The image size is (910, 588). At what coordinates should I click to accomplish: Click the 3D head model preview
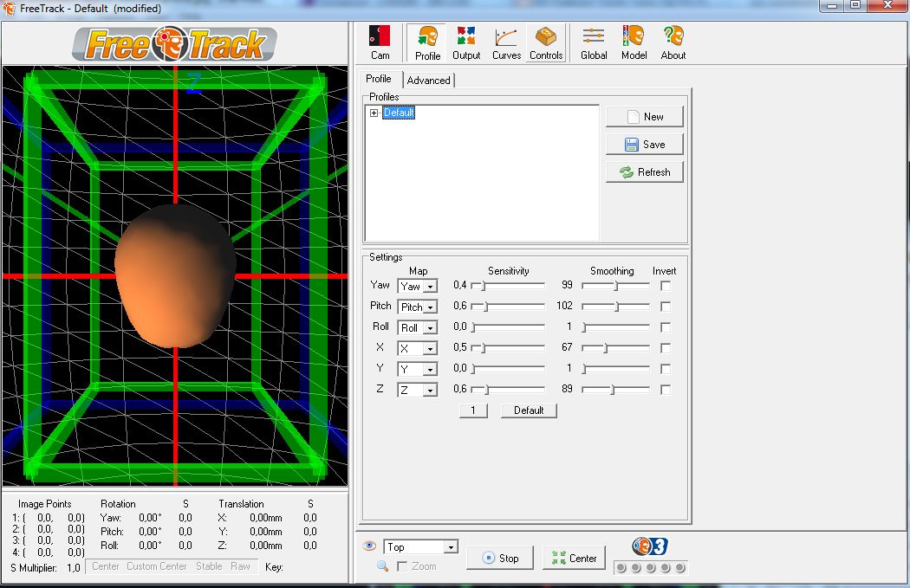pyautogui.click(x=175, y=275)
